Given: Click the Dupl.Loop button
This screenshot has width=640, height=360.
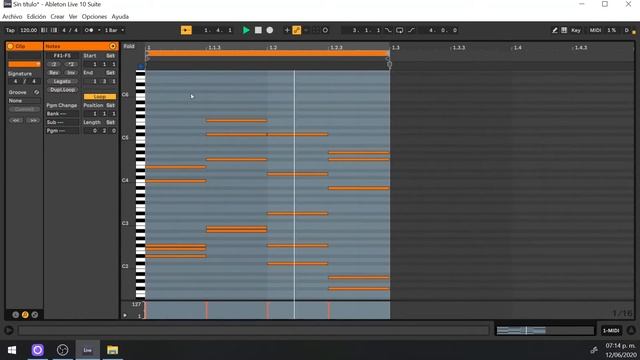Looking at the screenshot, I should [62, 90].
